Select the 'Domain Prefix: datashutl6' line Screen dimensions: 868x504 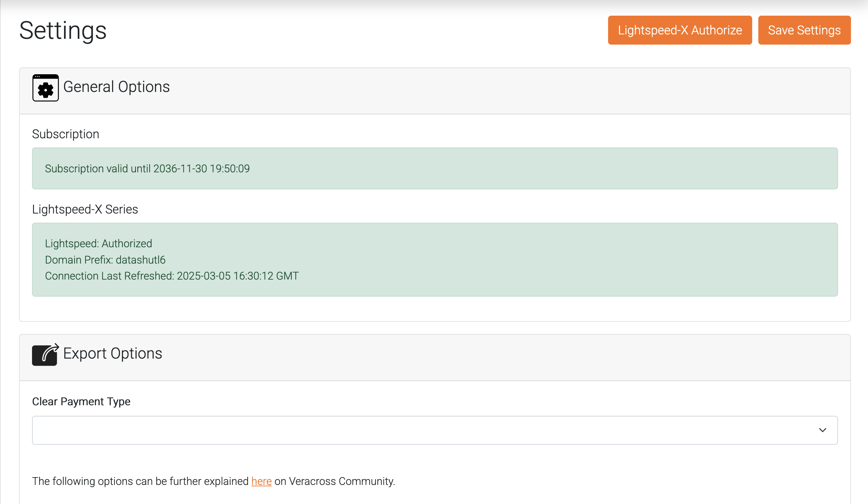pyautogui.click(x=105, y=259)
